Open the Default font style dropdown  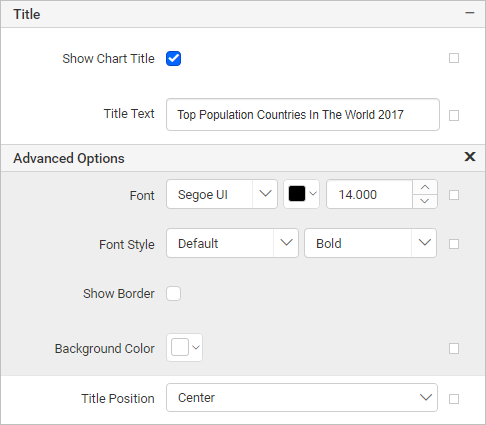232,243
